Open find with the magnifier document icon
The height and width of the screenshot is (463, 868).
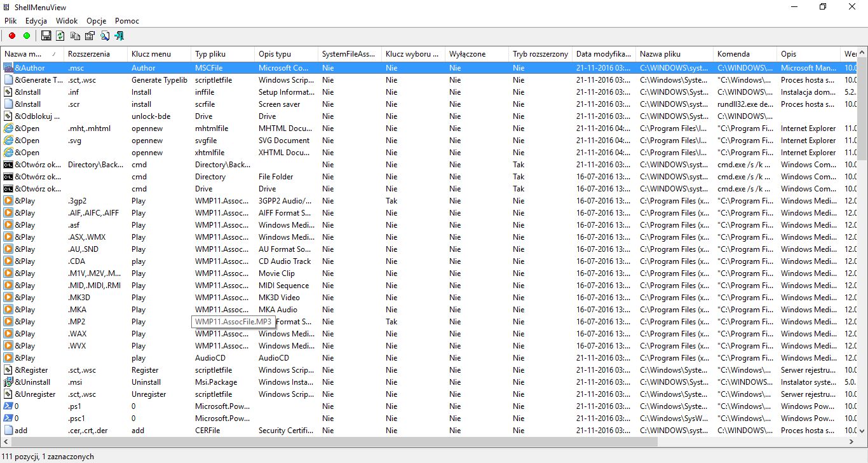point(104,36)
